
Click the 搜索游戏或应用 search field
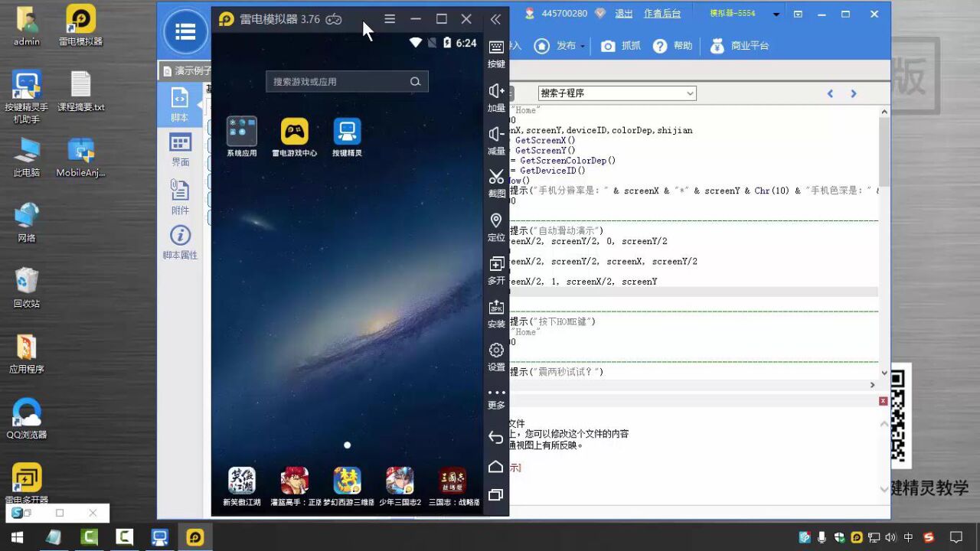(x=347, y=81)
